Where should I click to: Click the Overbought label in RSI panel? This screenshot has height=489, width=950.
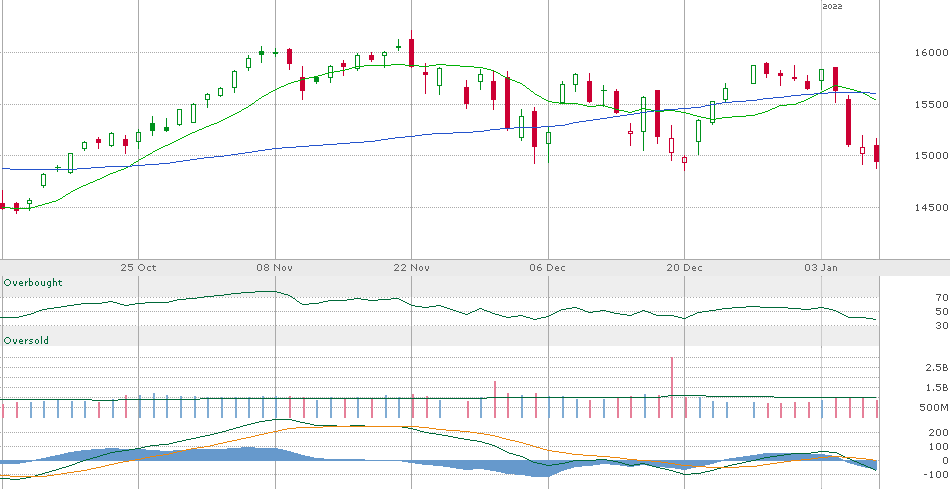point(33,283)
